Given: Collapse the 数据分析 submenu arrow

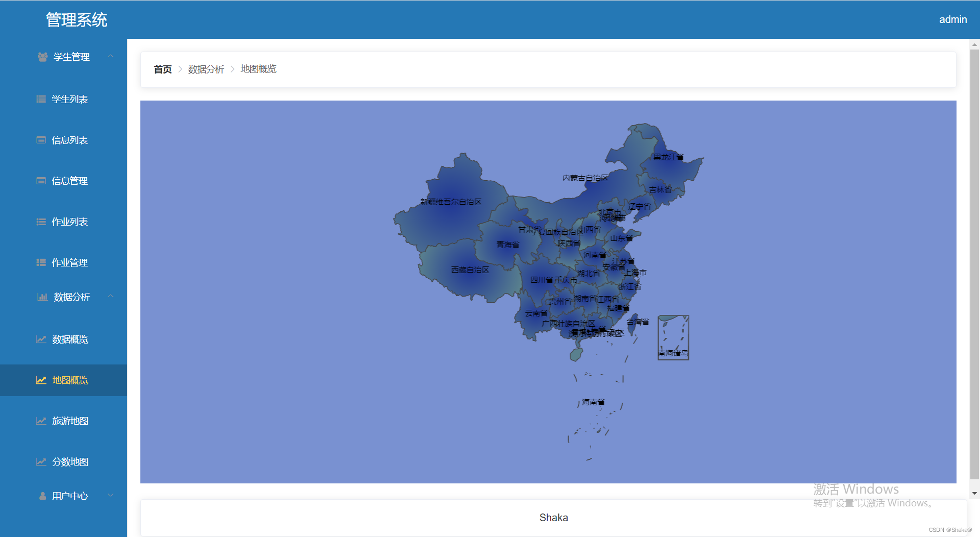Looking at the screenshot, I should tap(111, 296).
